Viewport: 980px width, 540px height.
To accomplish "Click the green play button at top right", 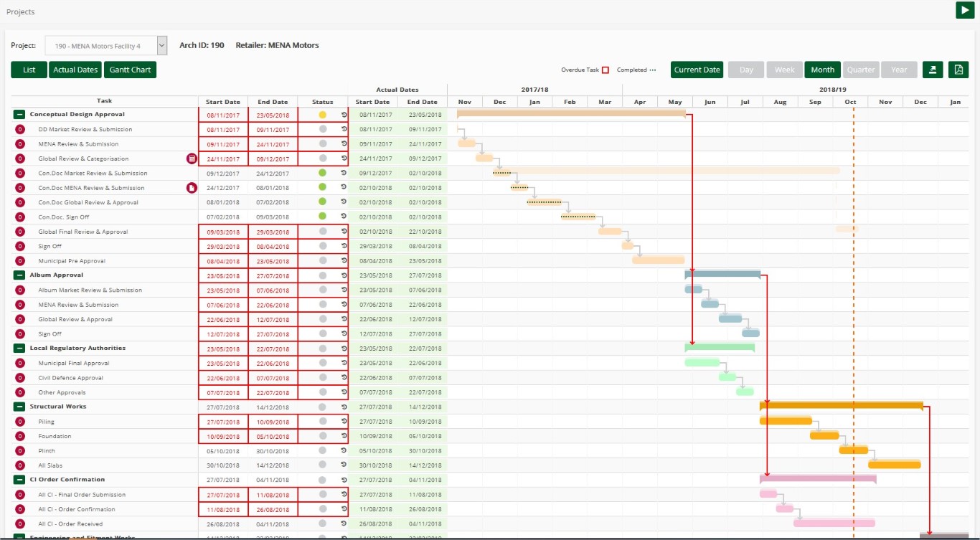I will tap(964, 10).
